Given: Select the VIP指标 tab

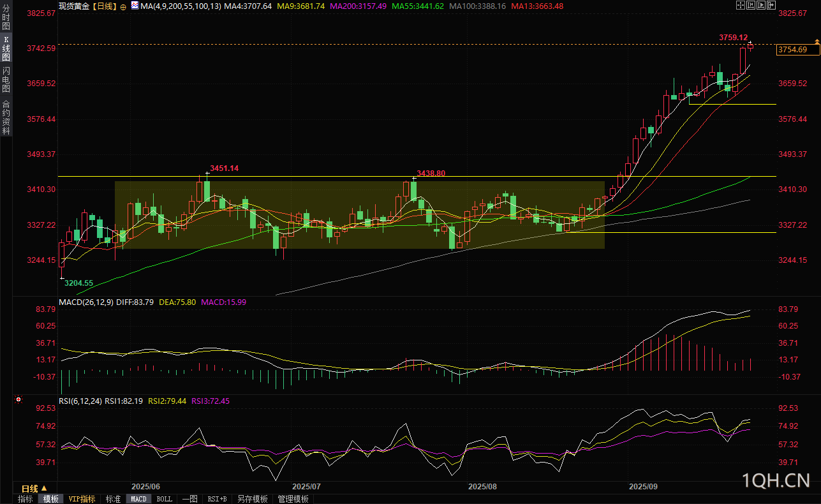Looking at the screenshot, I should coord(82,499).
